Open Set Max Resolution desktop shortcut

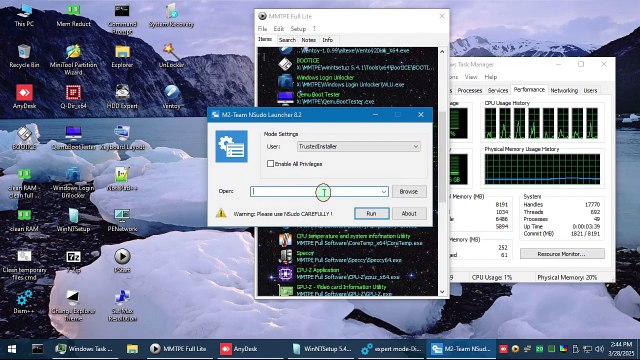point(122,306)
